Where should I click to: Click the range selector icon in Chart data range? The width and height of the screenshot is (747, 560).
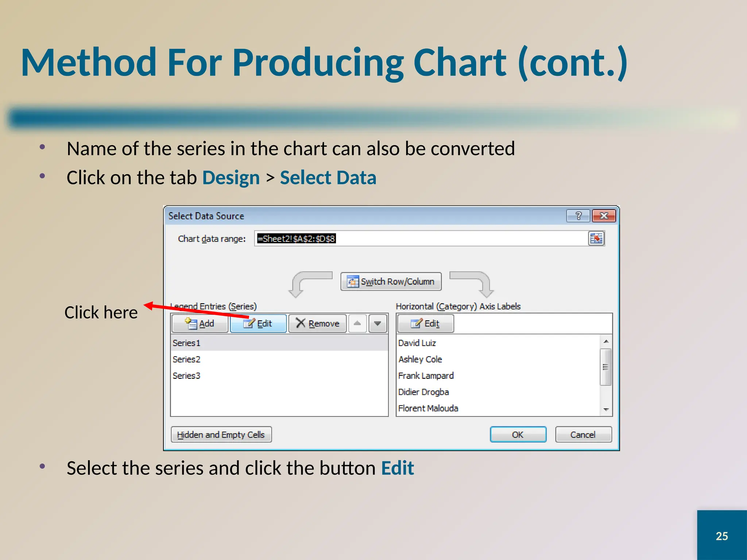click(x=596, y=238)
